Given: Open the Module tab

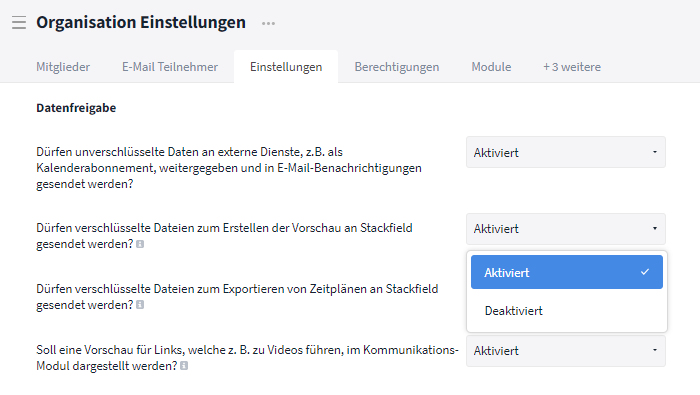Looking at the screenshot, I should [x=491, y=67].
